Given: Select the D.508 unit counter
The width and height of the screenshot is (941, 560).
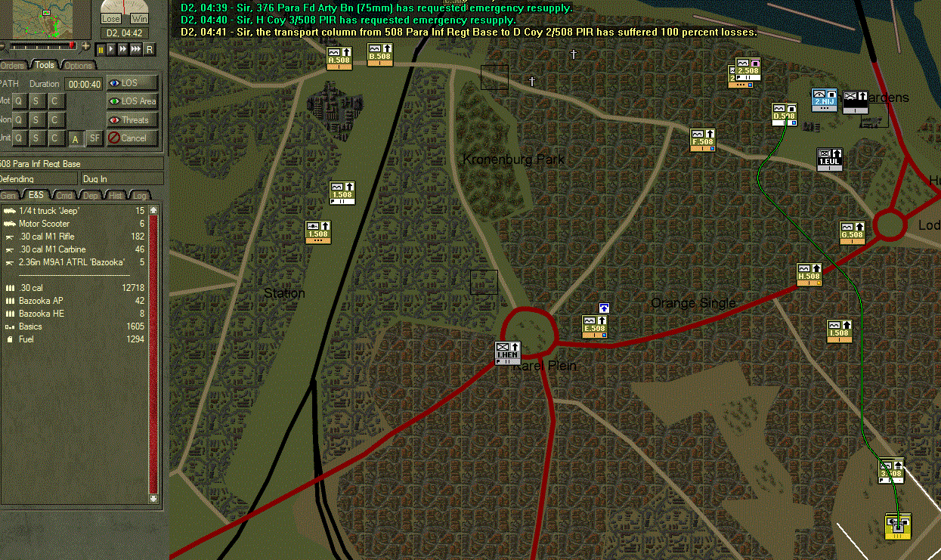Looking at the screenshot, I should point(785,114).
